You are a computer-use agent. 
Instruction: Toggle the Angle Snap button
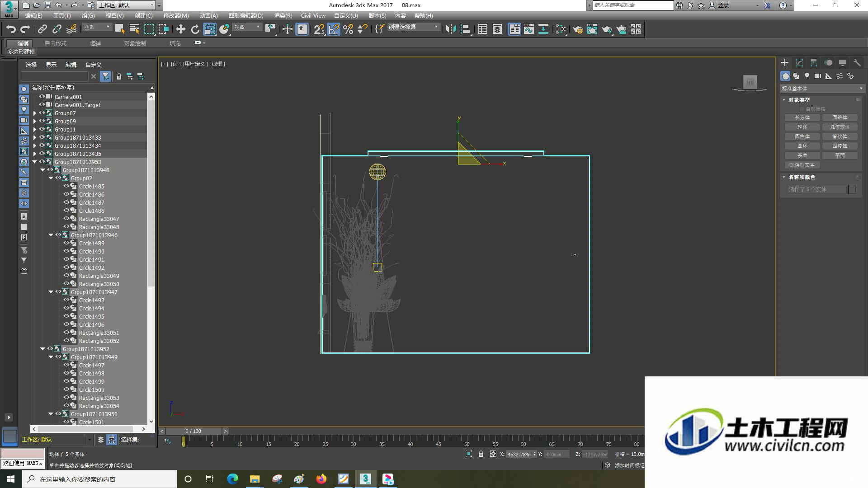[334, 29]
